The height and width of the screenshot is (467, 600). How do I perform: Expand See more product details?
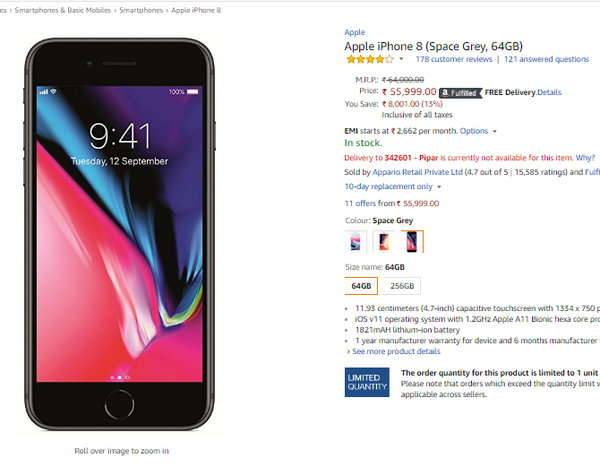click(x=394, y=351)
